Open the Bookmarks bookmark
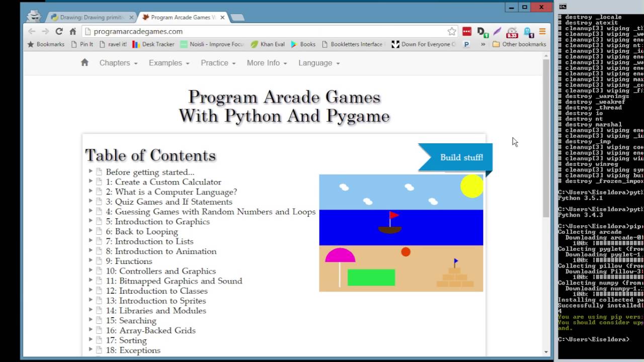This screenshot has width=644, height=362. coord(46,44)
